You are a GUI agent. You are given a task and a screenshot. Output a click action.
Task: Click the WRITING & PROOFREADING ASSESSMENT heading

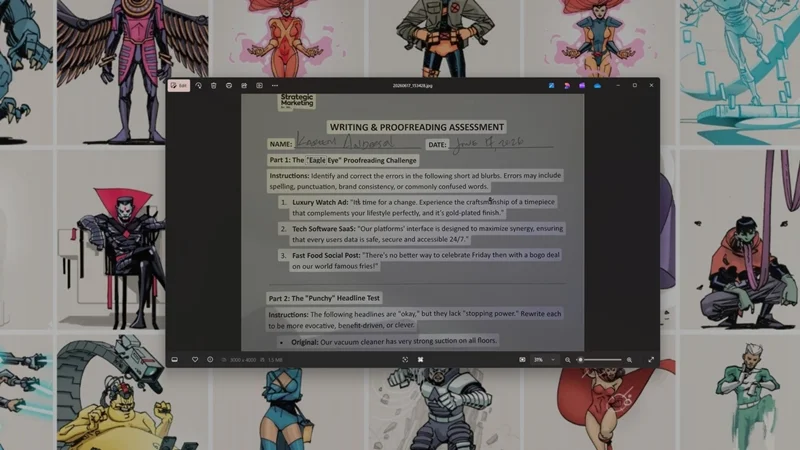[417, 127]
